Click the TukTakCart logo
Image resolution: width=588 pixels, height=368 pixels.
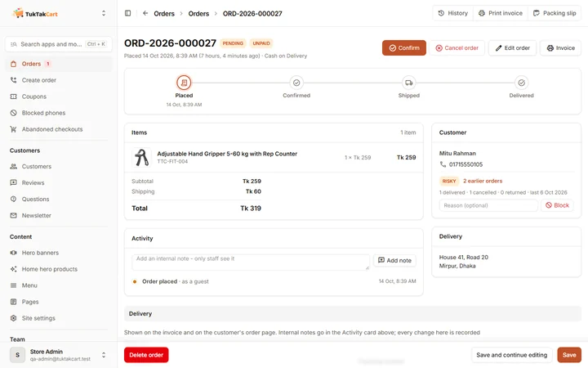(35, 14)
